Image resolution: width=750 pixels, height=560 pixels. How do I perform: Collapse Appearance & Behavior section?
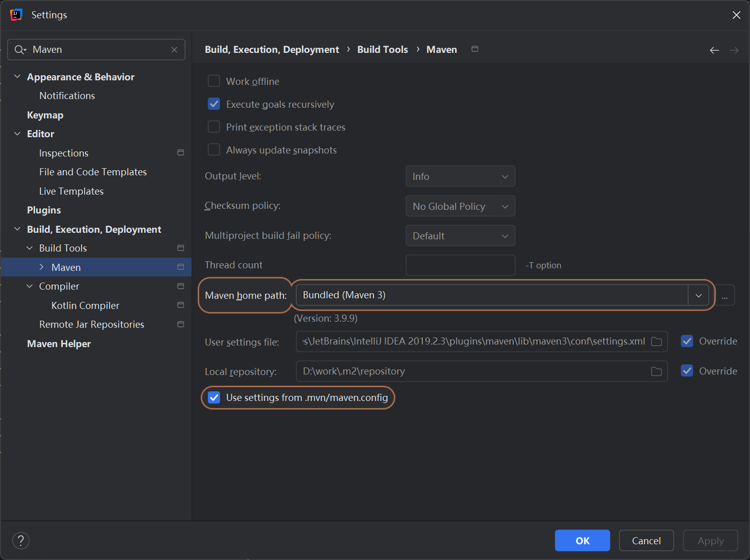click(x=17, y=77)
